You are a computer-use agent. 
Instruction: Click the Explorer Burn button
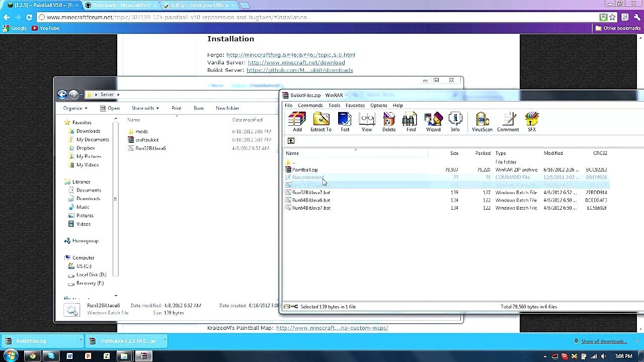pos(199,108)
